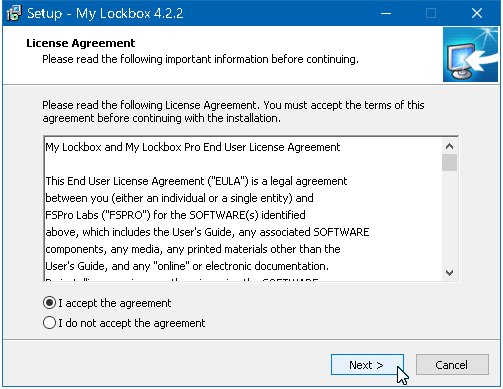503x389 pixels.
Task: Select the do not accept radio button
Action: pyautogui.click(x=49, y=323)
